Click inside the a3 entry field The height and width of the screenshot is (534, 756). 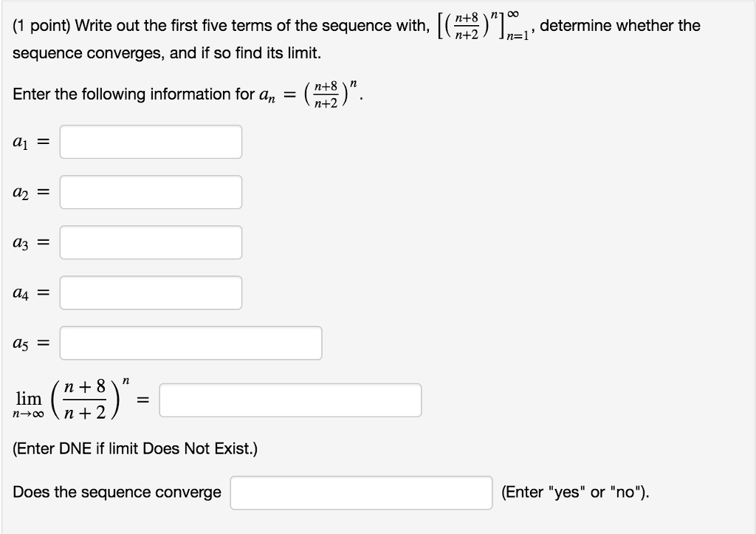[x=151, y=242]
